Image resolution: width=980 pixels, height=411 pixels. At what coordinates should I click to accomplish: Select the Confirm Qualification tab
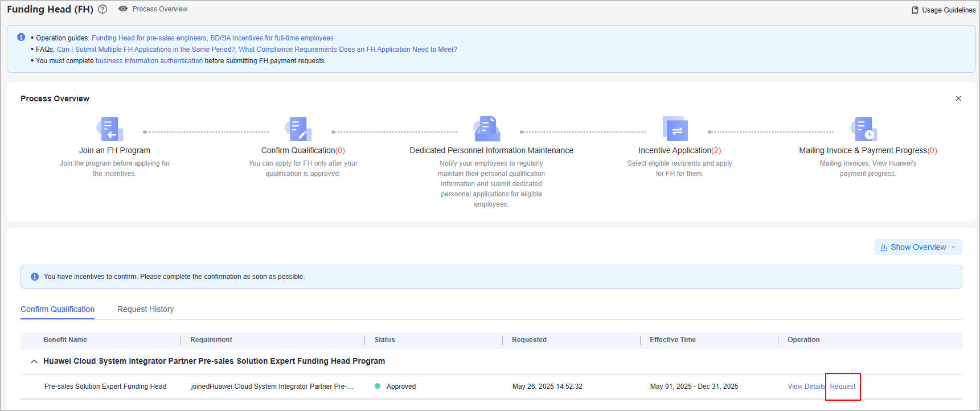point(58,309)
